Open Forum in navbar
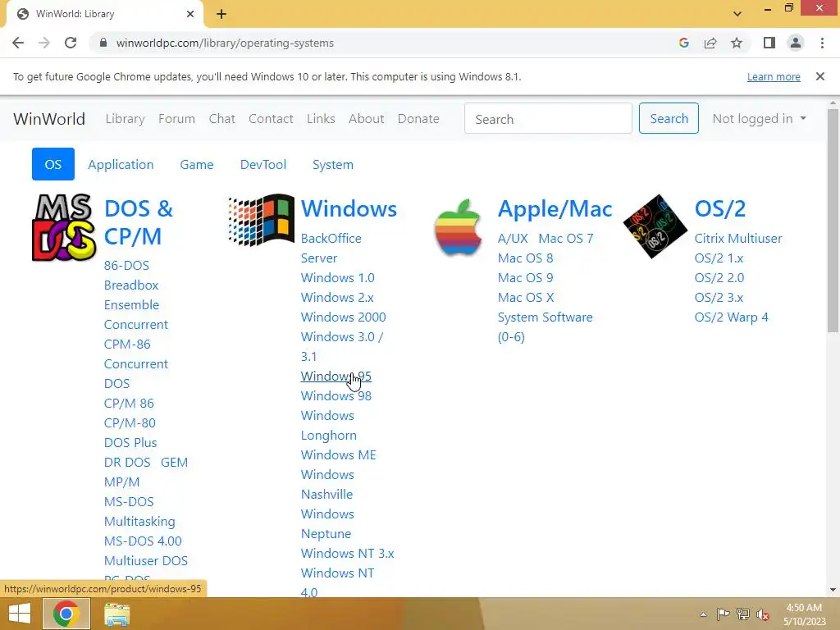The image size is (840, 630). (177, 118)
